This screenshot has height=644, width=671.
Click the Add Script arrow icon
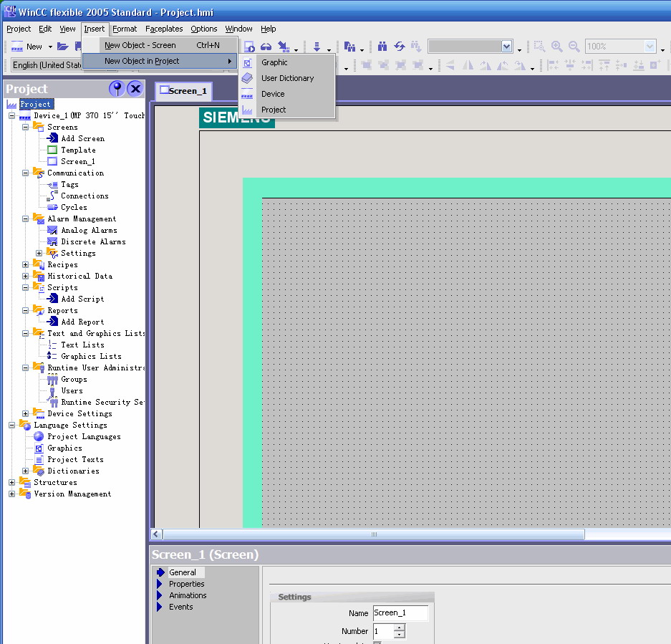coord(52,299)
